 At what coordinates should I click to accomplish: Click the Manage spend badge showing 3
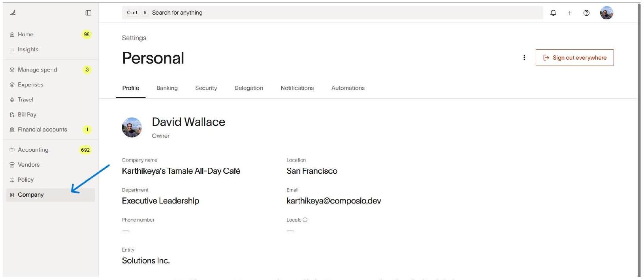[x=87, y=70]
